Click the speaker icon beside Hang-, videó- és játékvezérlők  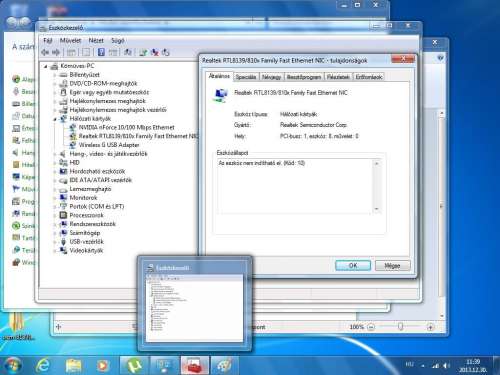(63, 154)
